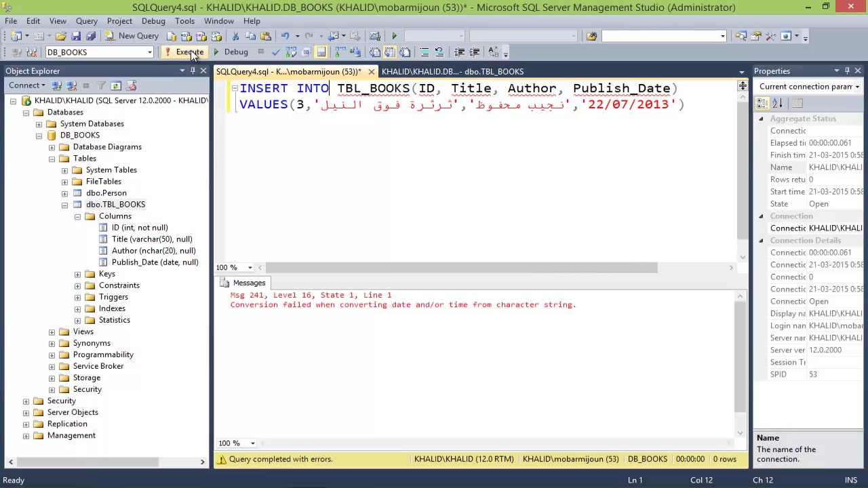Click Display Estimated Execution Plan icon
The height and width of the screenshot is (488, 868).
[291, 52]
